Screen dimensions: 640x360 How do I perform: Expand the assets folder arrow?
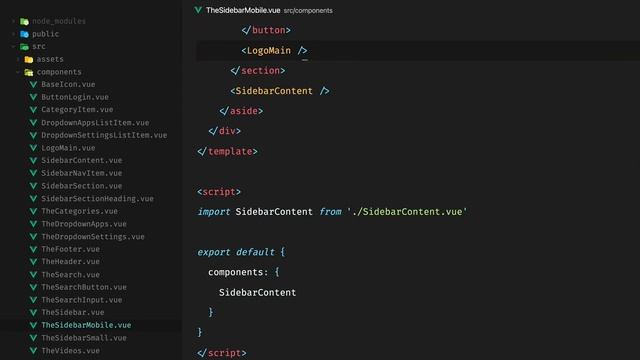point(18,60)
